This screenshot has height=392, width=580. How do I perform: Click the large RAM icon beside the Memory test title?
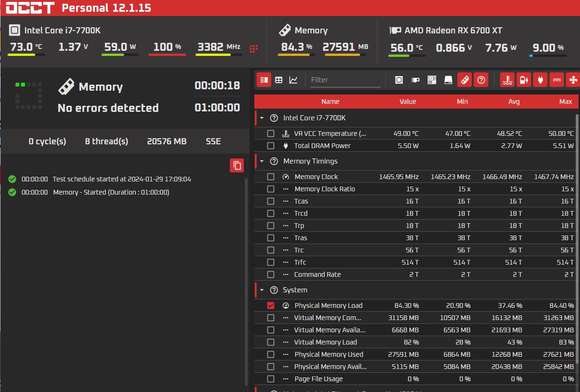point(66,87)
